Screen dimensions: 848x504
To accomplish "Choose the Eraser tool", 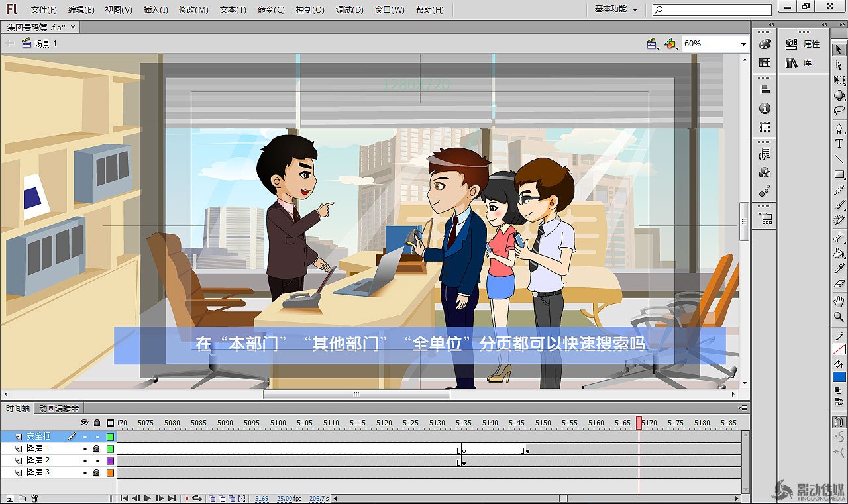I will pos(839,284).
